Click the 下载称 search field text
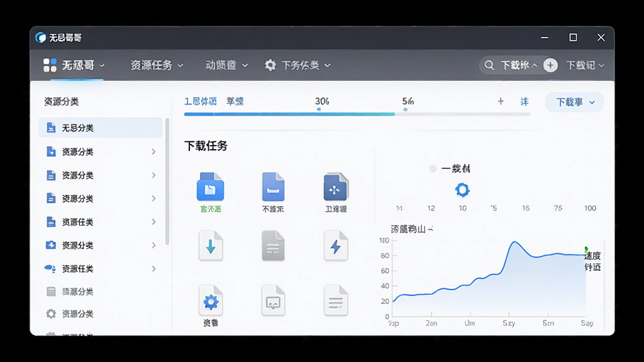The height and width of the screenshot is (362, 644). [515, 65]
